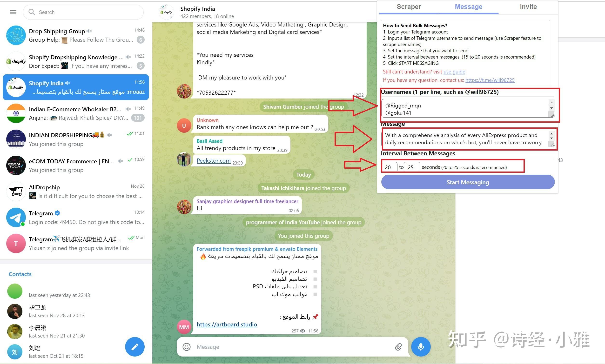Select the Message text input field
The image size is (605, 364).
(x=468, y=138)
